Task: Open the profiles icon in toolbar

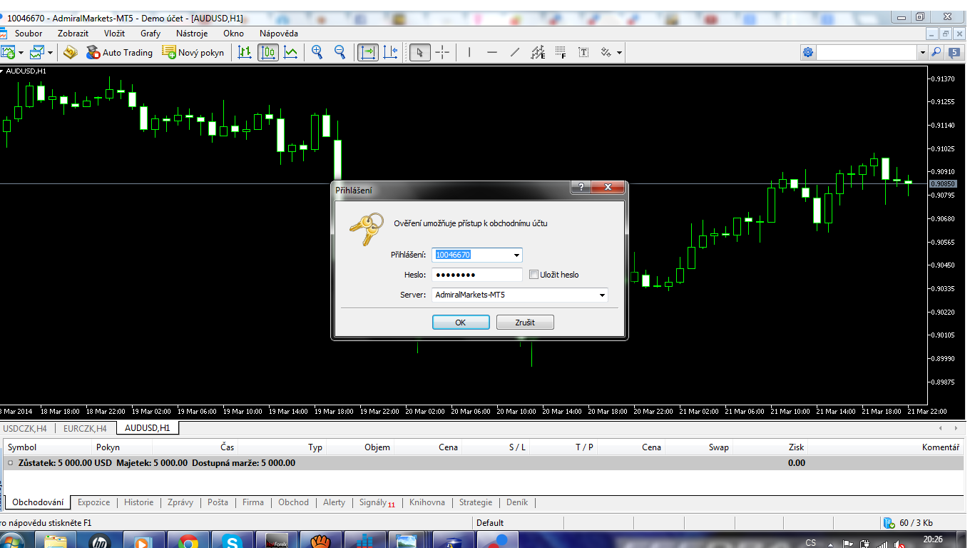Action: [37, 52]
